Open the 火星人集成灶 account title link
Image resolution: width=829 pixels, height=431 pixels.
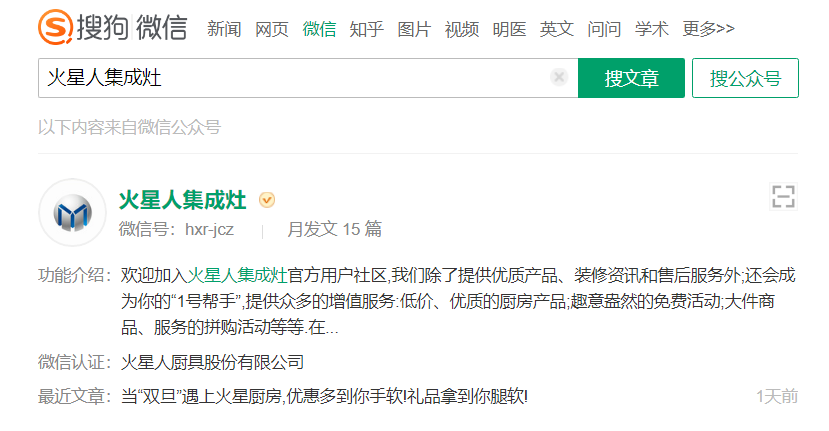click(182, 200)
